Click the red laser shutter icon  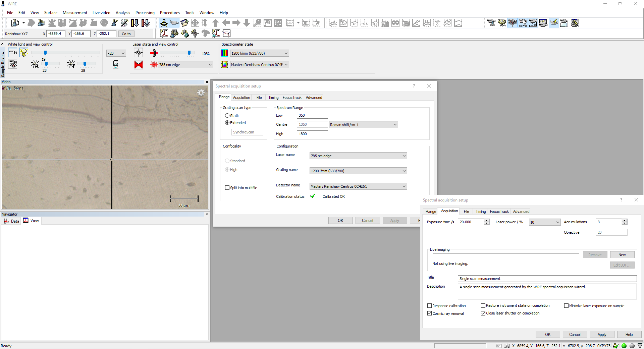138,65
